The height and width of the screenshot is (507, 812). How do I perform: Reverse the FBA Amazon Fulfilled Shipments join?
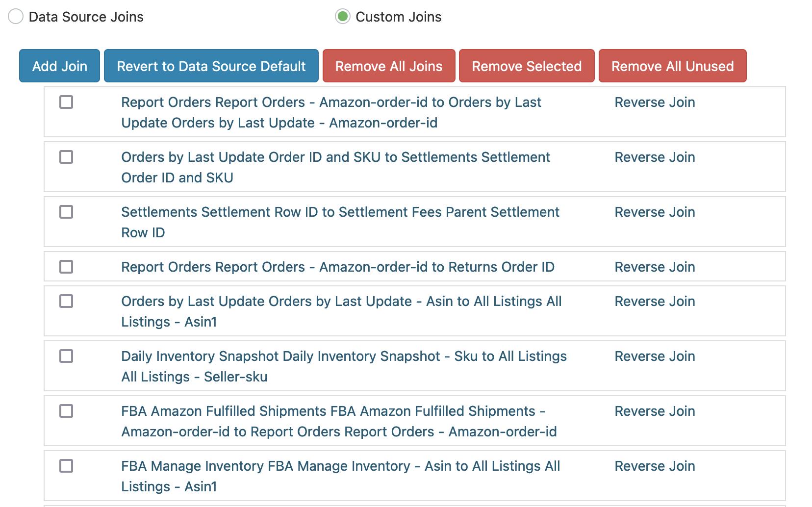(x=654, y=411)
